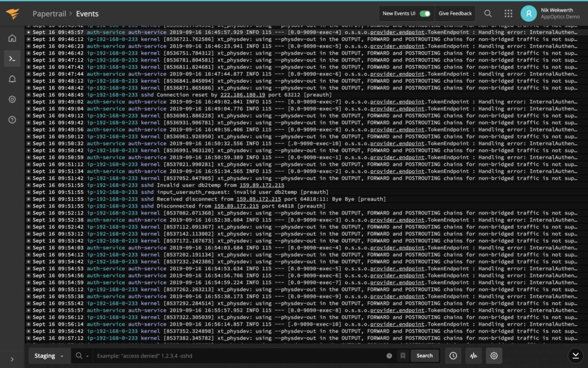Click the Events breadcrumb title
This screenshot has height=368, width=588.
(x=87, y=14)
